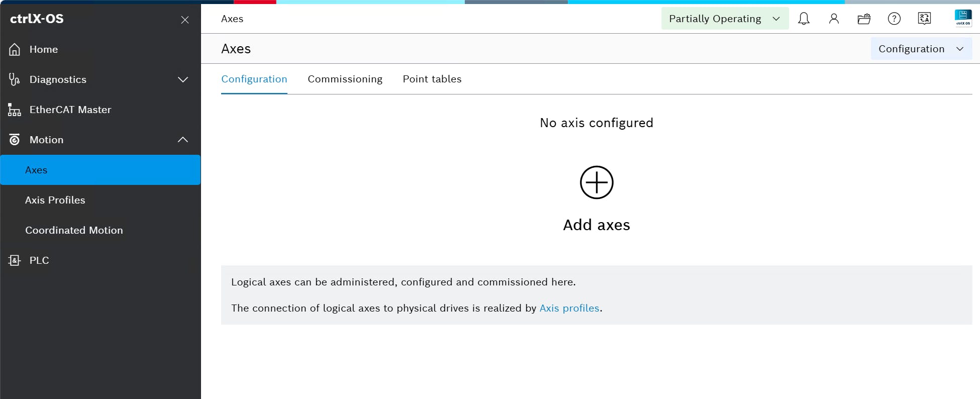Click the plus circle Add axes icon
Viewport: 980px width, 399px height.
(597, 182)
